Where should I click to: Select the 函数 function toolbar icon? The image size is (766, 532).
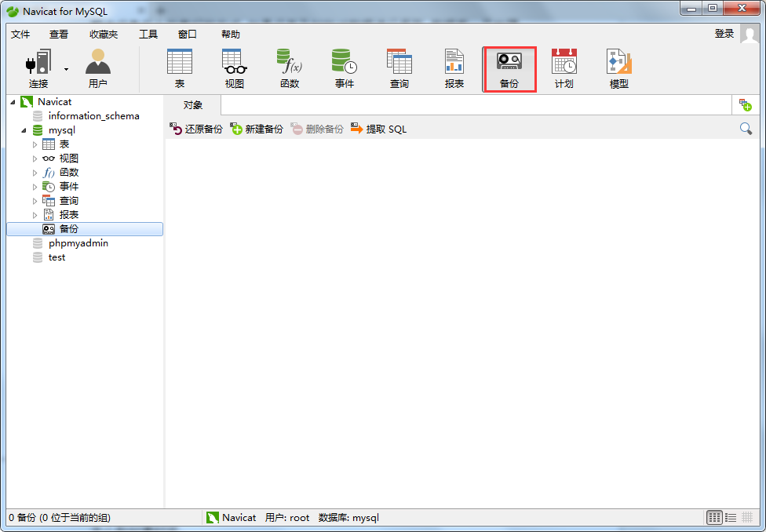pyautogui.click(x=290, y=69)
